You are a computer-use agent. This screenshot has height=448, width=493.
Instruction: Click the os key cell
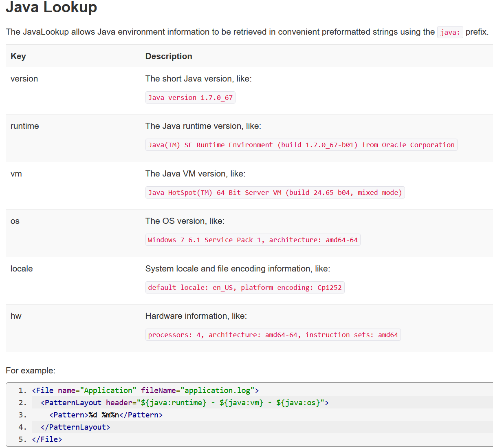click(15, 221)
